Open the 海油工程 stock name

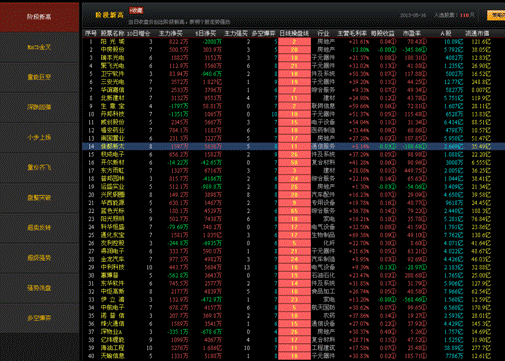coord(113,348)
